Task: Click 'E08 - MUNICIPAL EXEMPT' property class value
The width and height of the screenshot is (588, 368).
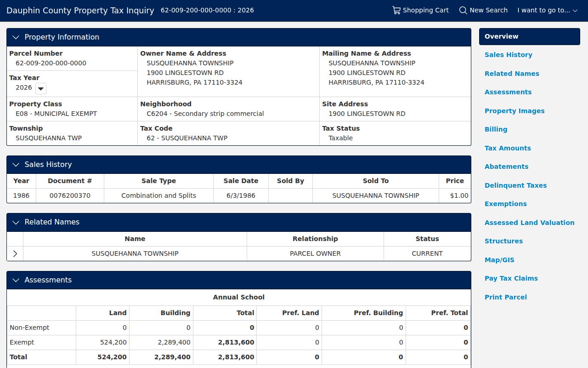Action: tap(57, 114)
